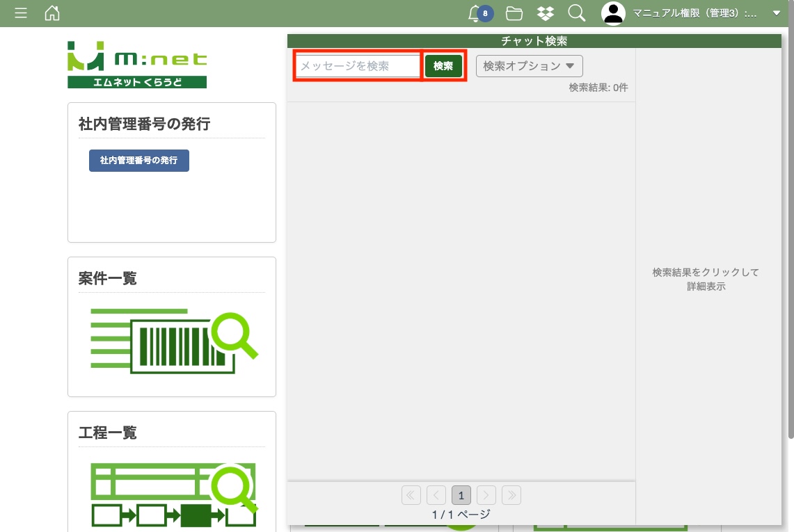Select page 1 in pagination
Screen dimensions: 794x532
461,495
